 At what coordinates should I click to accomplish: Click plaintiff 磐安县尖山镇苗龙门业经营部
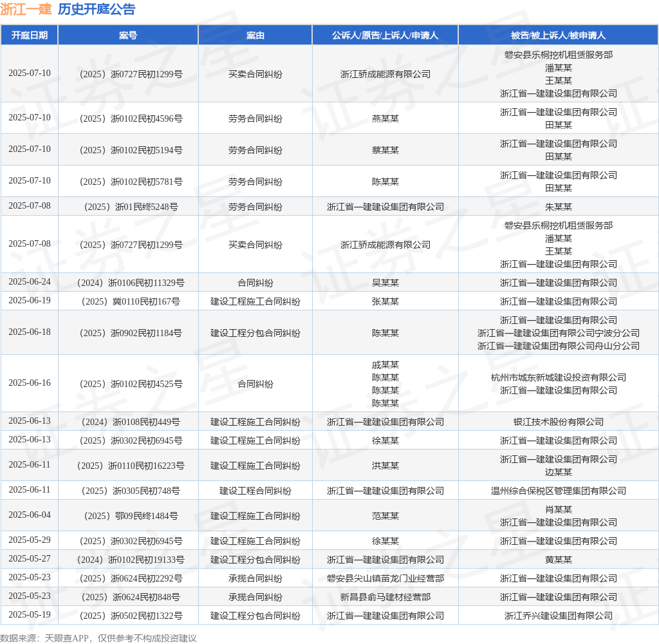[385, 579]
